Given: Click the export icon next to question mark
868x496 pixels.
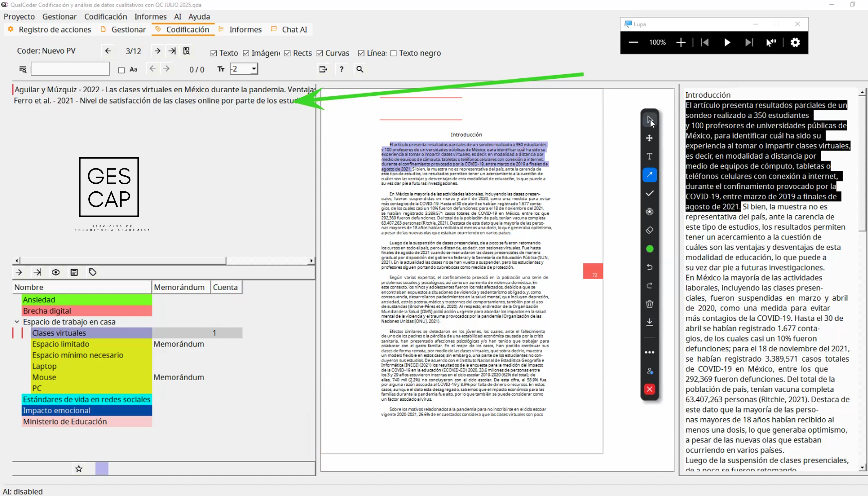Looking at the screenshot, I should pyautogui.click(x=323, y=70).
